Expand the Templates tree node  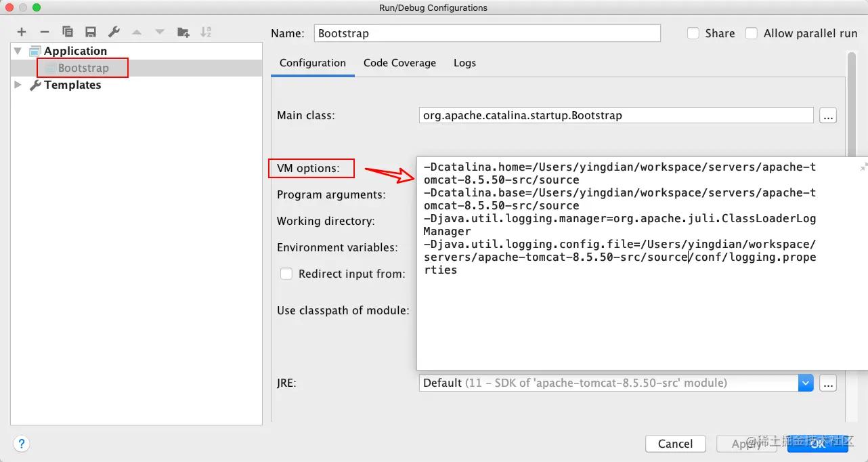coord(18,85)
